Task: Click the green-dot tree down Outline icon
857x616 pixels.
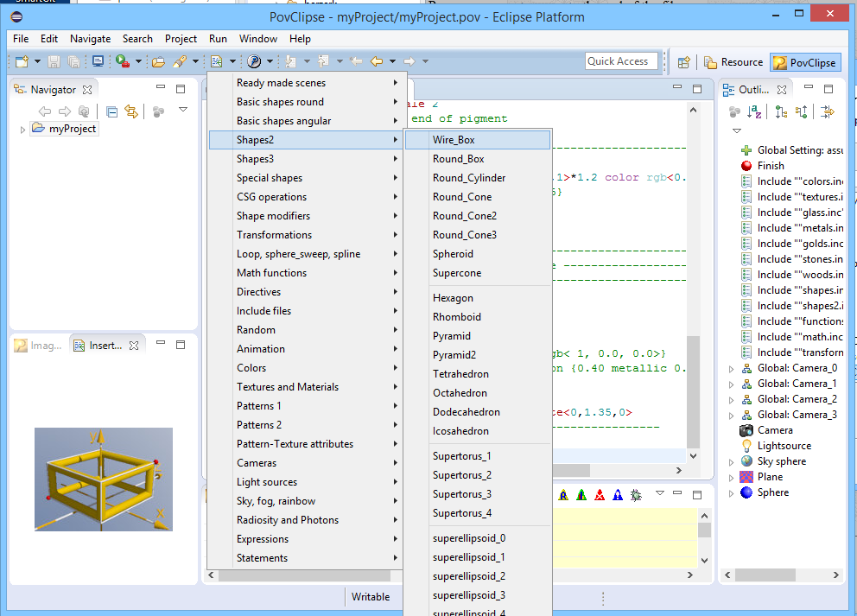Action: [782, 112]
